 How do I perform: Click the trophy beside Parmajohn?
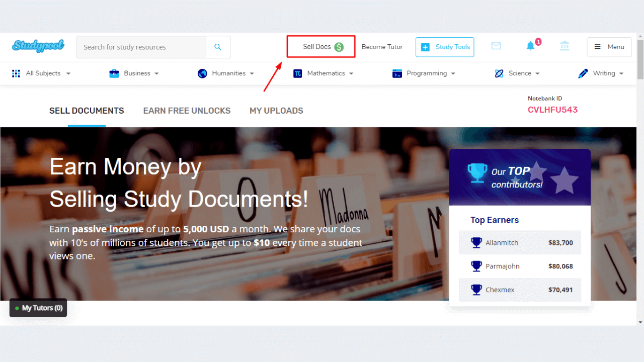[476, 266]
